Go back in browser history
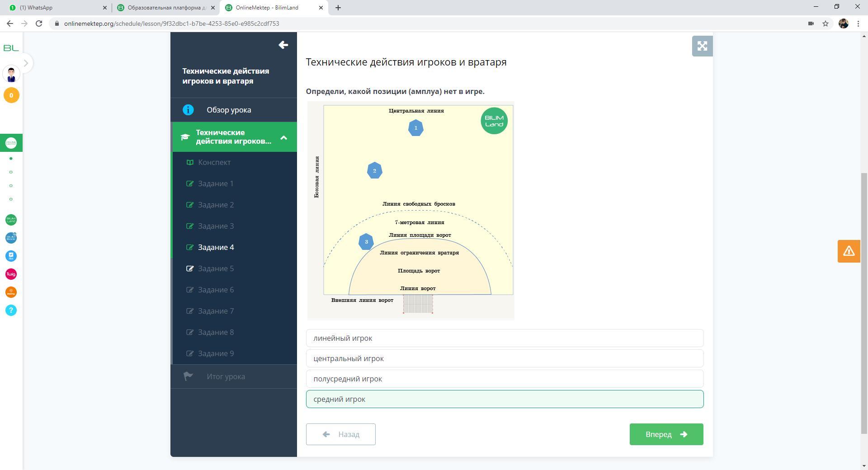The image size is (868, 470). pos(10,23)
